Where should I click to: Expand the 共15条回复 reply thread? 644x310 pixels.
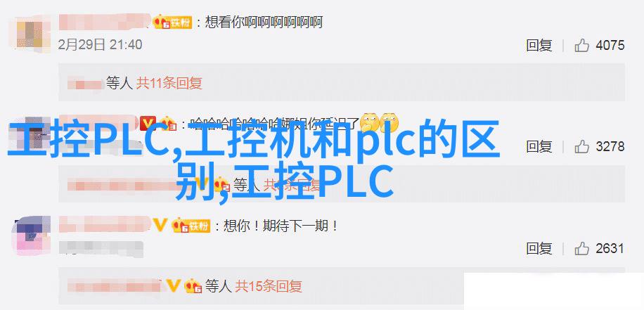269,286
